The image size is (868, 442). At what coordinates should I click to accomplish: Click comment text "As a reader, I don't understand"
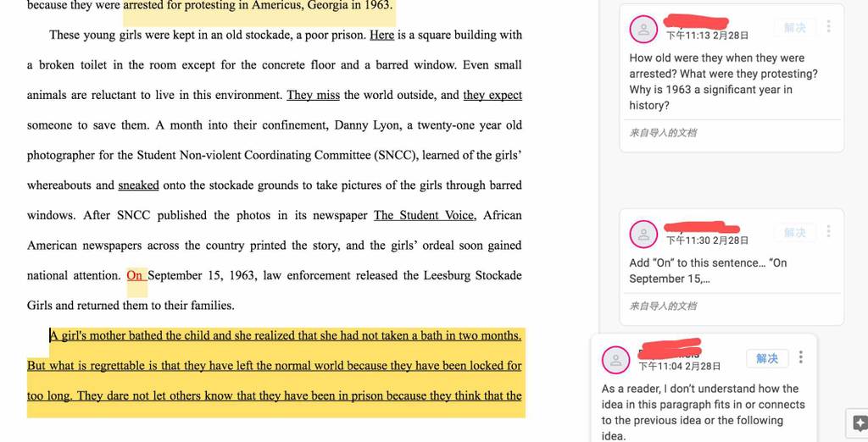pos(700,389)
